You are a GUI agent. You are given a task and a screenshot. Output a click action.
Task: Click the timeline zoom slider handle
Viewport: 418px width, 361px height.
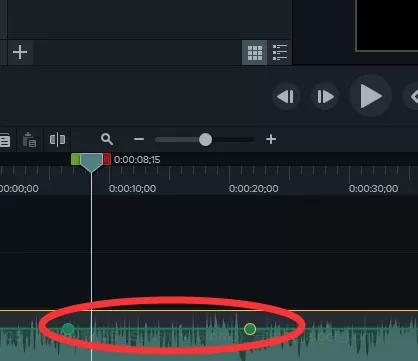pos(205,139)
